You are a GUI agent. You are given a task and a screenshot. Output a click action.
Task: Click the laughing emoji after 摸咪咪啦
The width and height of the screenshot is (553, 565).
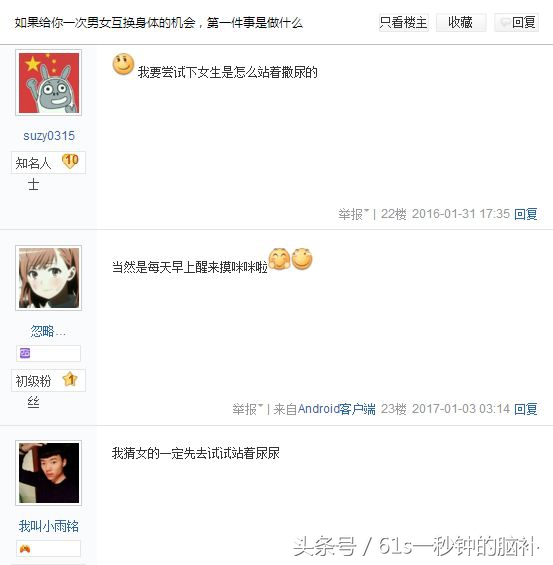[302, 258]
